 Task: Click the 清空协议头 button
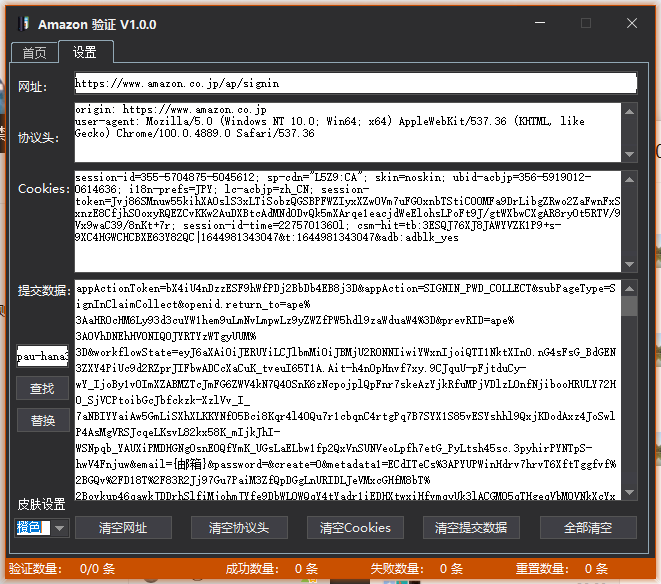coord(239,527)
